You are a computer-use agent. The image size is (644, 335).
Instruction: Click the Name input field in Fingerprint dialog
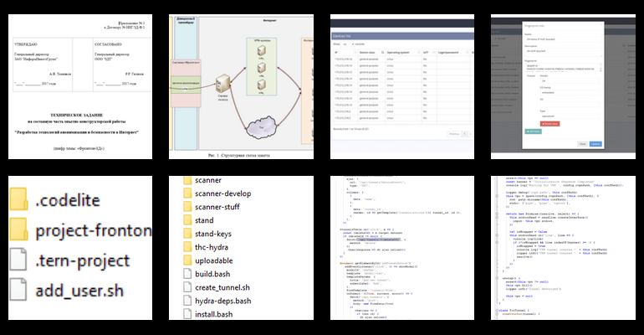pos(563,39)
